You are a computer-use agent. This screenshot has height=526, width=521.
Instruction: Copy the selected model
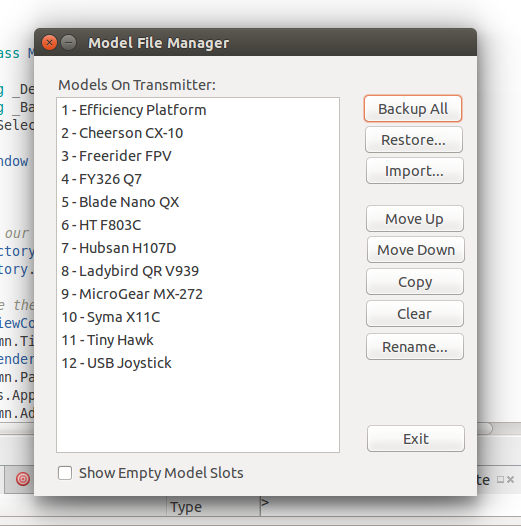[415, 282]
